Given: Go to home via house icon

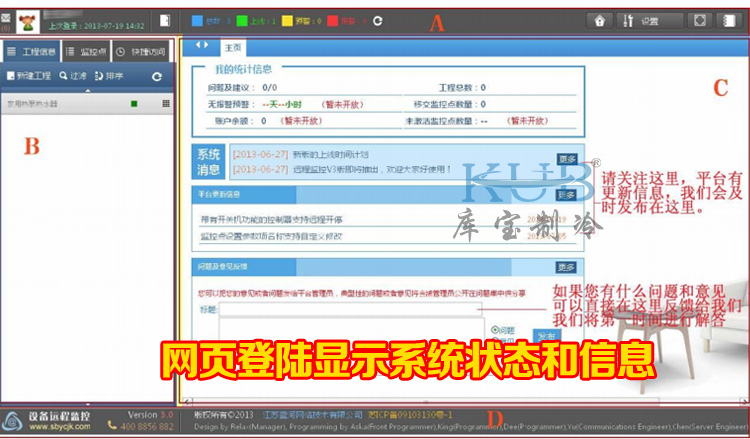Looking at the screenshot, I should tap(599, 21).
